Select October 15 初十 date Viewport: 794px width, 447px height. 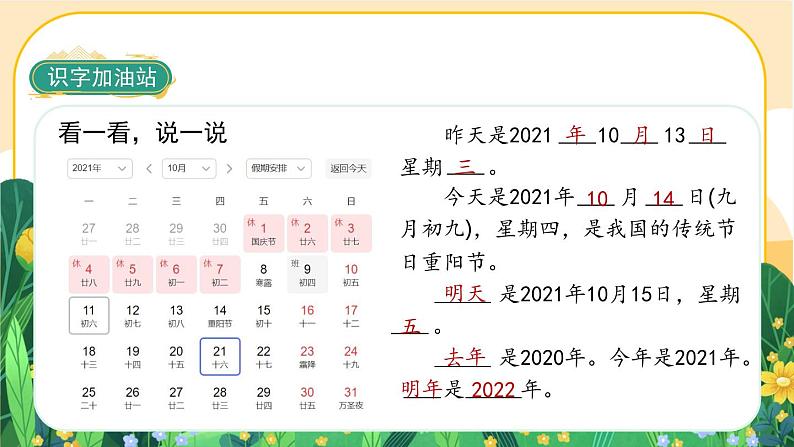tap(263, 315)
